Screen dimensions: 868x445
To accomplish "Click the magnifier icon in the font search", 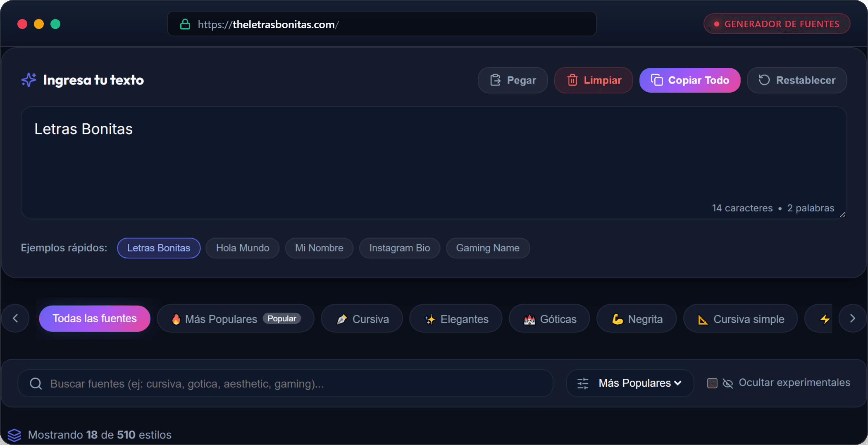I will pos(36,384).
